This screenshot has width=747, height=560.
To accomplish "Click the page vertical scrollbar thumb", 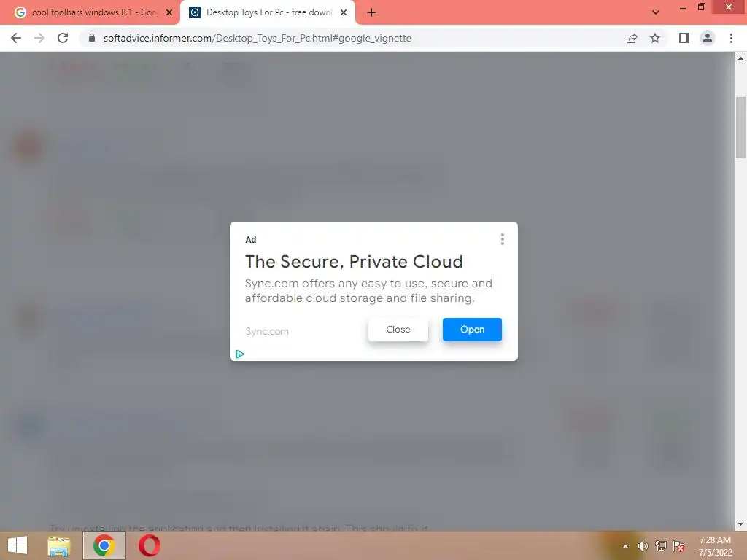I will click(x=740, y=127).
